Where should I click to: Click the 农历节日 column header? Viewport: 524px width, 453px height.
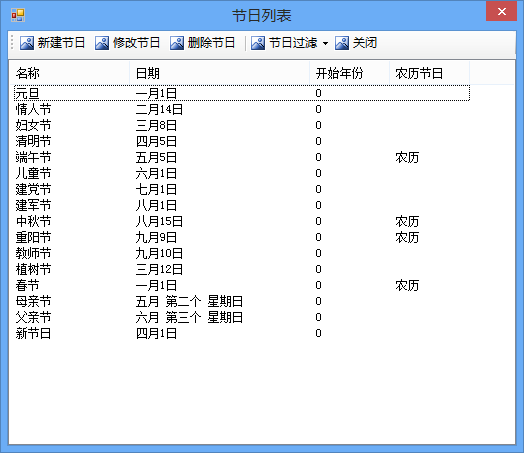(x=429, y=73)
